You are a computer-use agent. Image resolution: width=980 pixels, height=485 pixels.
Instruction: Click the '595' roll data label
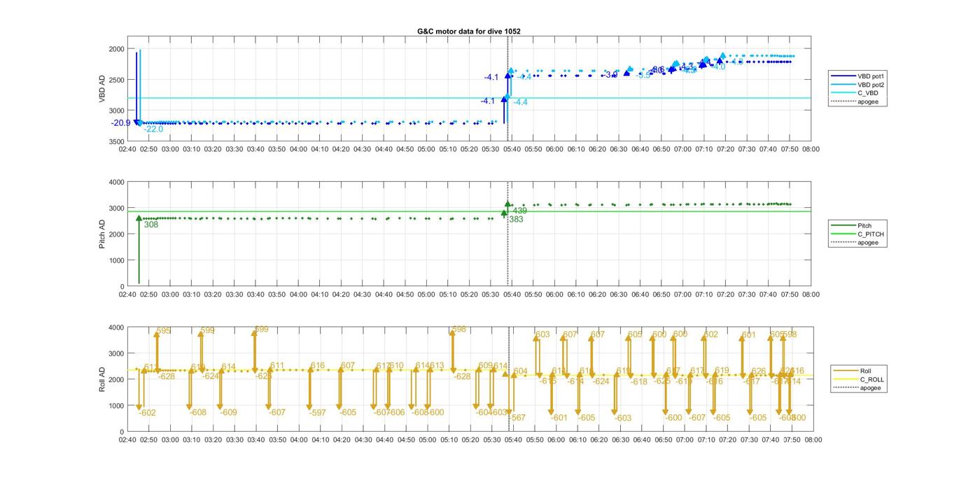pyautogui.click(x=164, y=331)
